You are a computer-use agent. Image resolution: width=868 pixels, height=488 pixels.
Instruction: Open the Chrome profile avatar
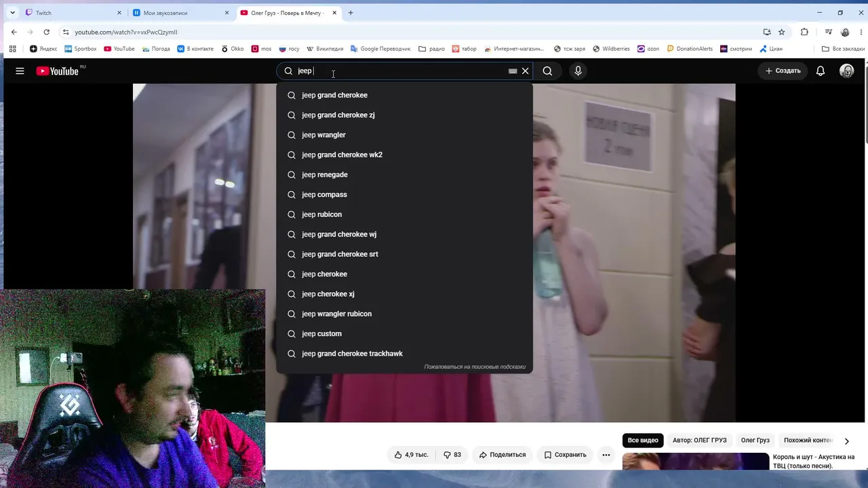coord(845,32)
